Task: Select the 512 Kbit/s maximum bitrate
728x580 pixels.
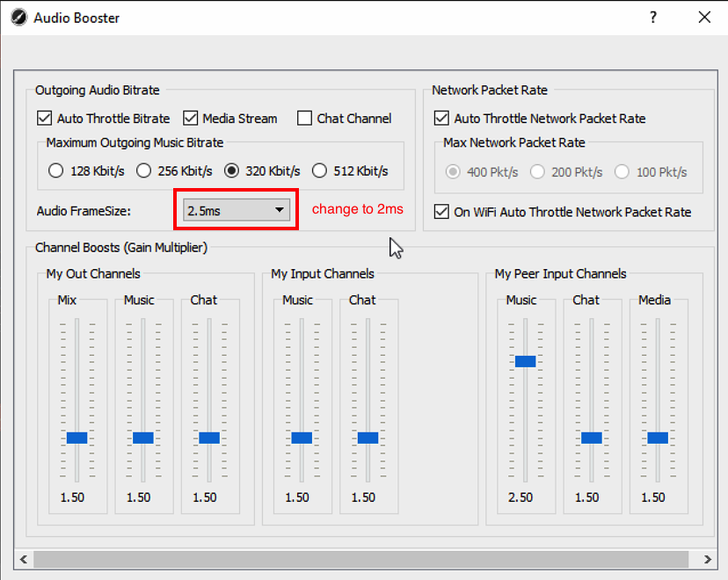Action: pos(320,171)
